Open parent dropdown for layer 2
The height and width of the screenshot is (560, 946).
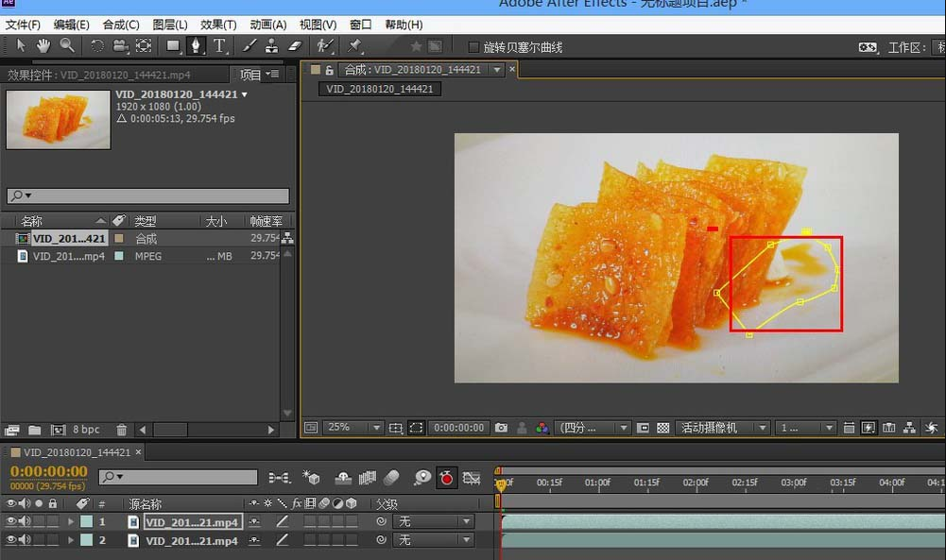click(x=433, y=540)
